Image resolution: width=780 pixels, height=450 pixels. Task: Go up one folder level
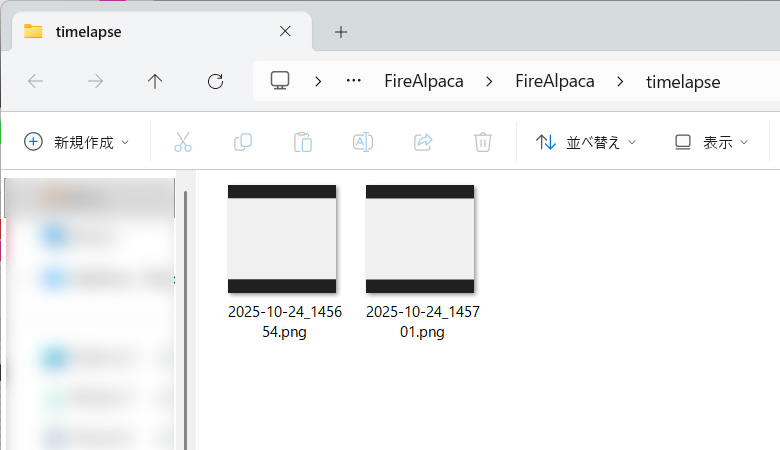click(x=155, y=82)
